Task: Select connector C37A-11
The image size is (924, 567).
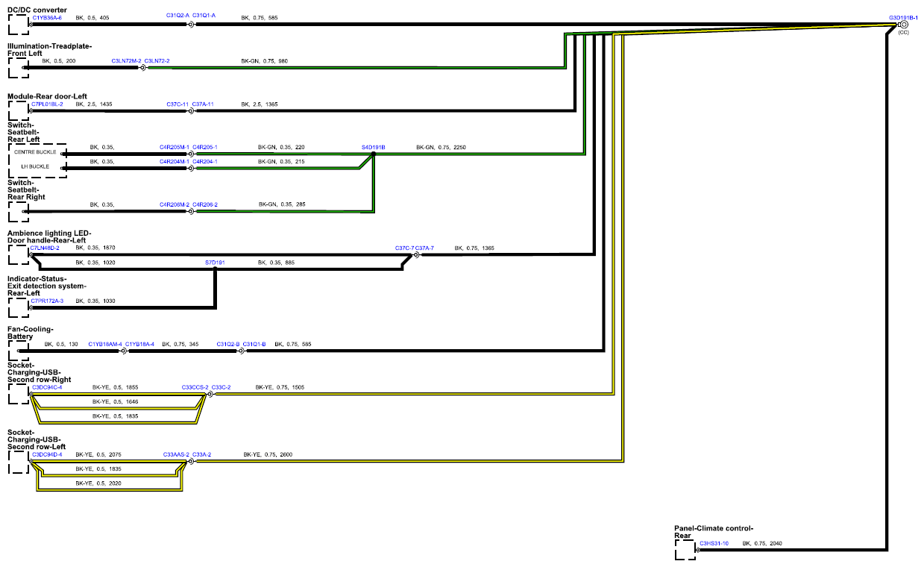Action: coord(203,104)
